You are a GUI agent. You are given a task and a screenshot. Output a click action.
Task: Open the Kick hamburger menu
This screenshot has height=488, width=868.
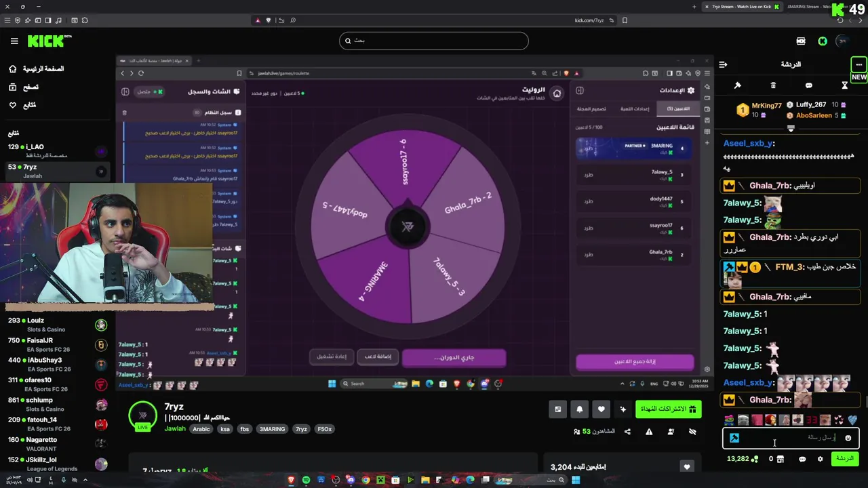14,41
